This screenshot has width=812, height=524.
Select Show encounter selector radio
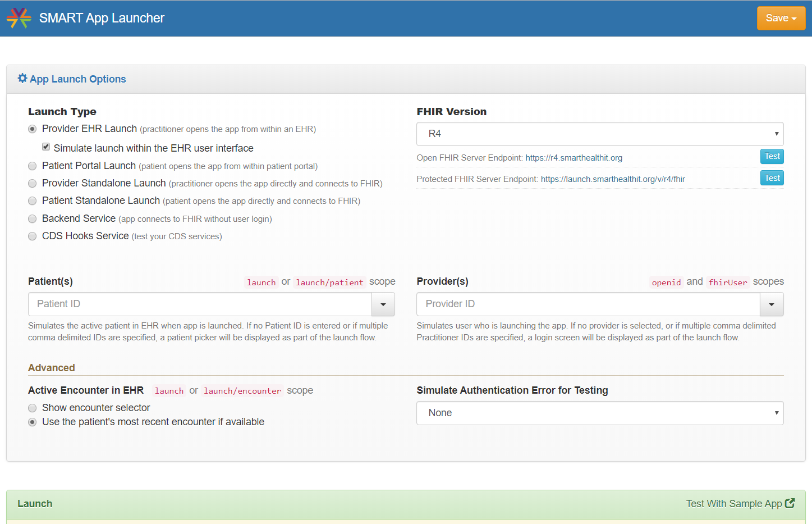click(33, 408)
